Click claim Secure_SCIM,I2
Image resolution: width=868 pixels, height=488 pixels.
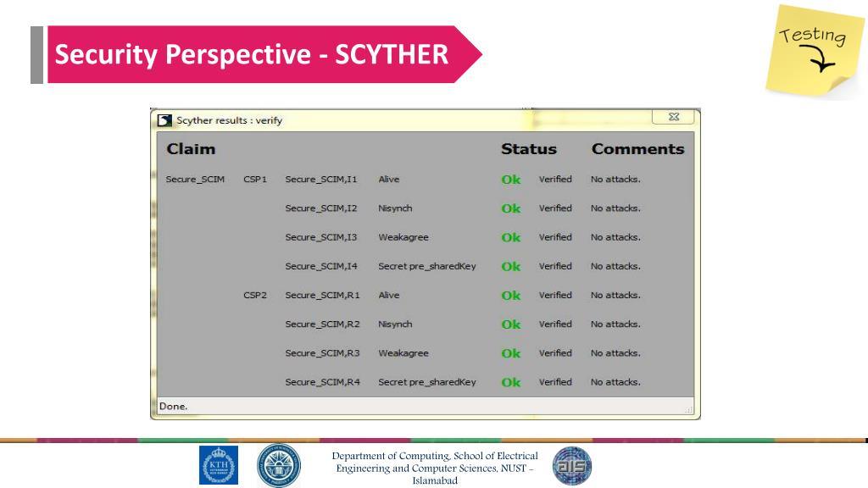click(321, 208)
